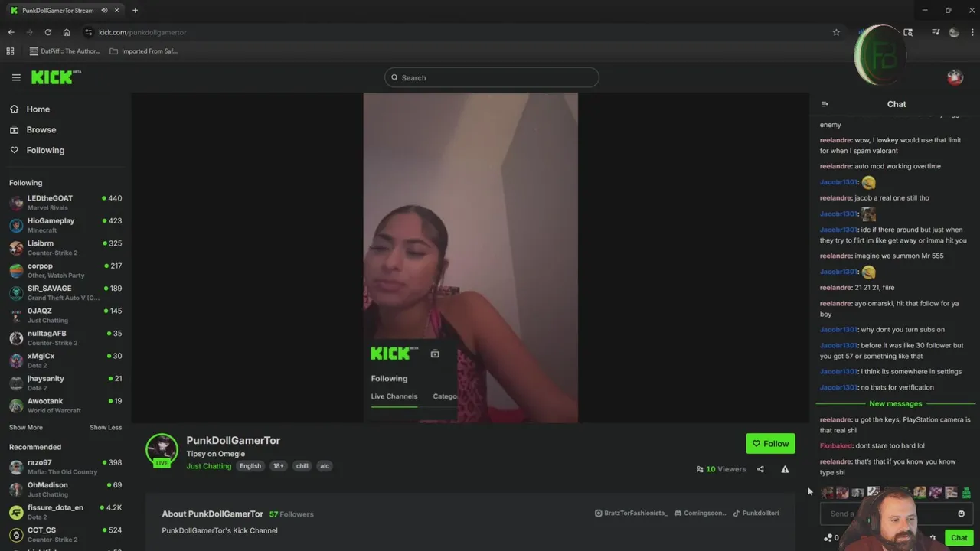Viewport: 980px width, 551px height.
Task: Open emoji picker in chat input
Action: pos(961,514)
